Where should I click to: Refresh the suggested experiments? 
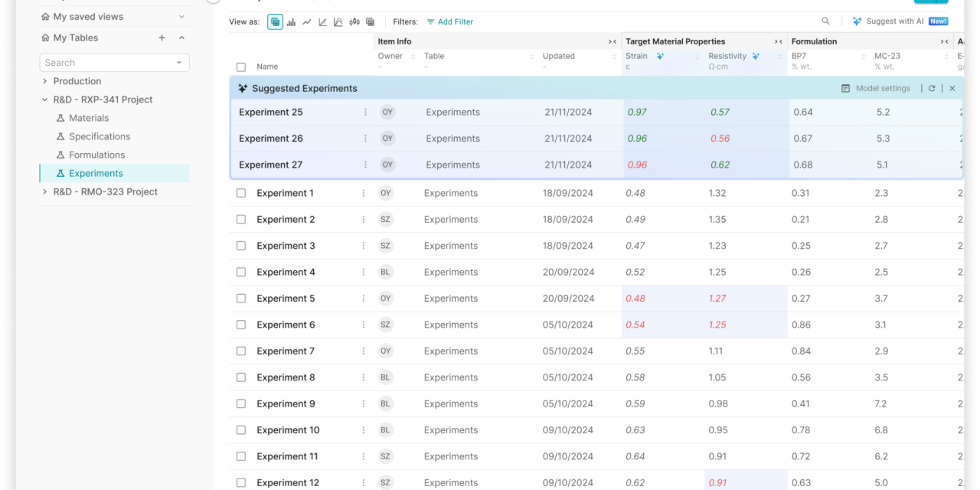[932, 89]
